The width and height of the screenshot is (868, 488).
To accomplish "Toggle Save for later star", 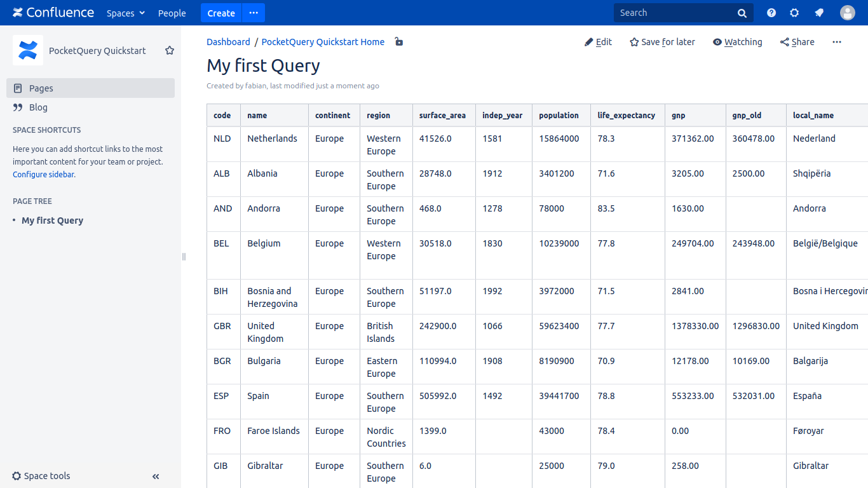I will [662, 42].
